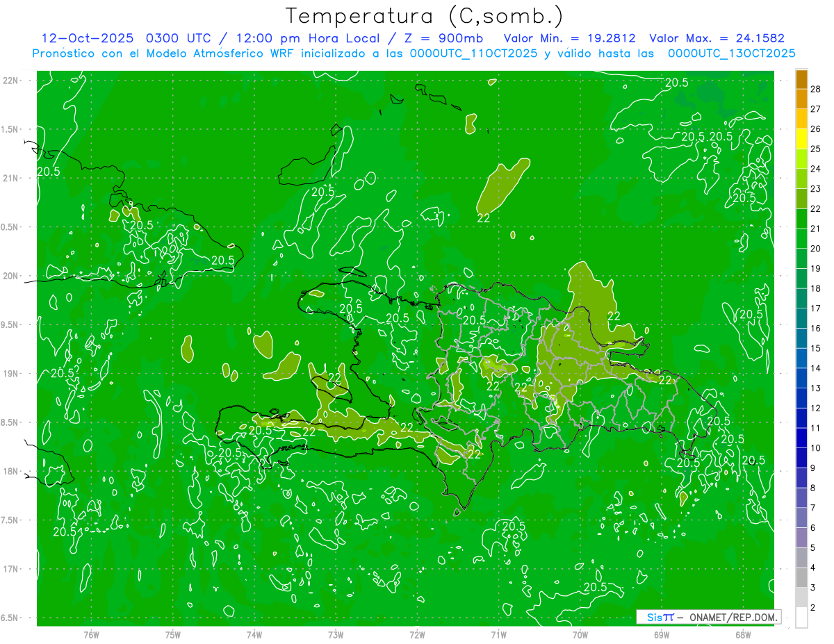
Task: Click the colorbar scale value "5"
Action: 814,548
